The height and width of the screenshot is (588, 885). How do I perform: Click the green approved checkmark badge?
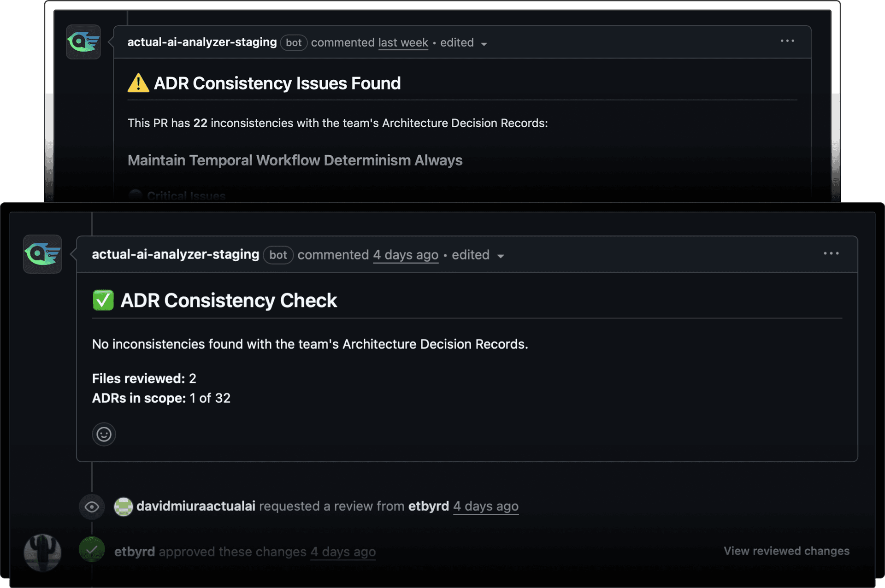[92, 549]
